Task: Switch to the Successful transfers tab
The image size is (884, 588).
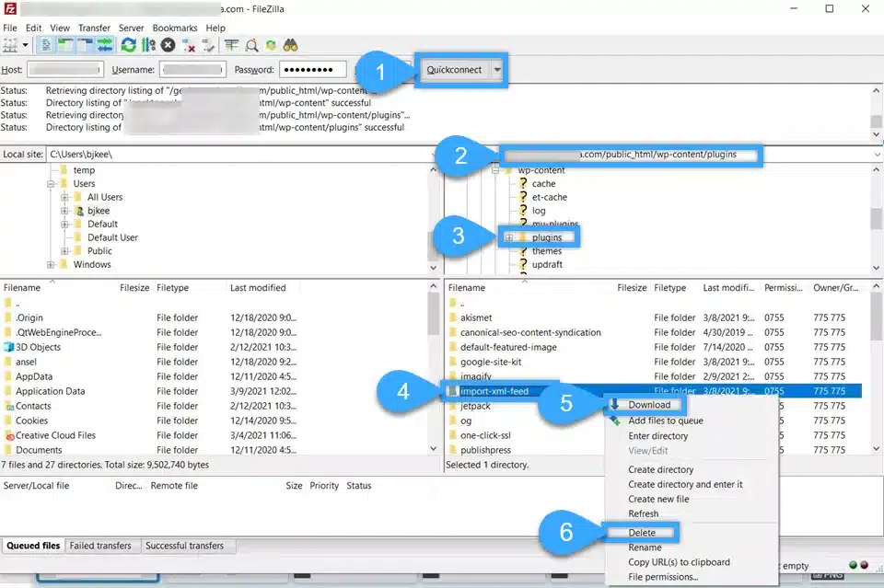Action: (x=184, y=546)
